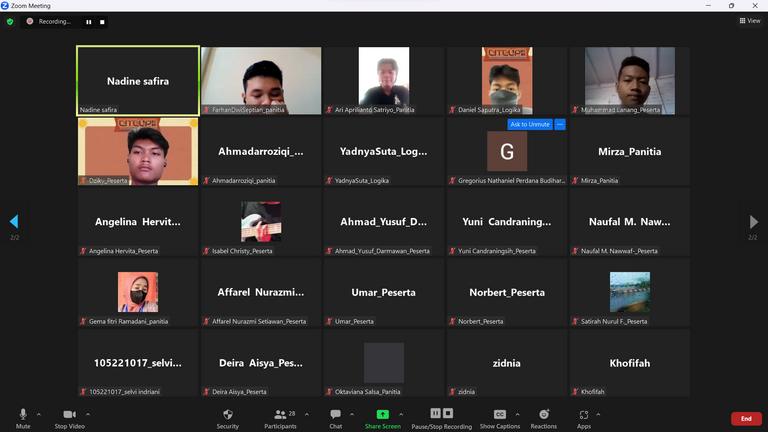The image size is (768, 432).
Task: Click the green Share Screen icon
Action: coord(382,415)
